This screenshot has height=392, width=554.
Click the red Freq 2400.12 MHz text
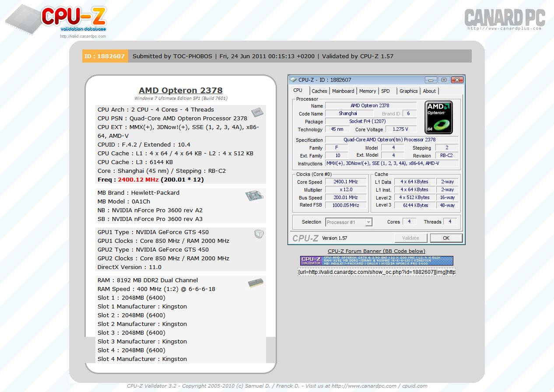139,179
